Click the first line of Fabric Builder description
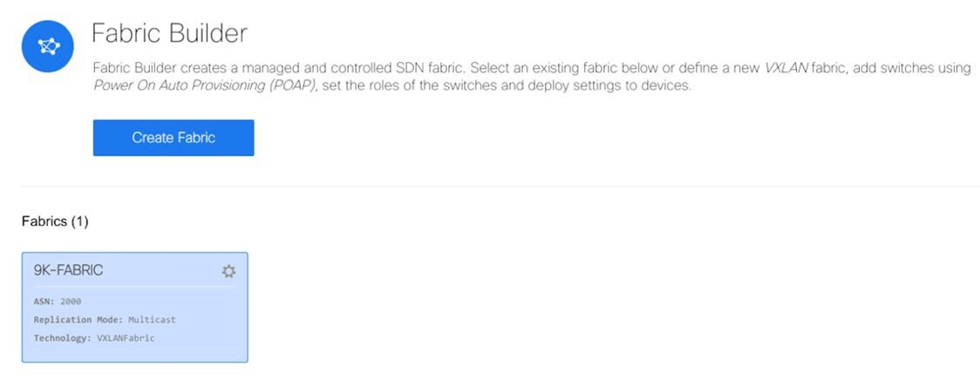 (531, 68)
